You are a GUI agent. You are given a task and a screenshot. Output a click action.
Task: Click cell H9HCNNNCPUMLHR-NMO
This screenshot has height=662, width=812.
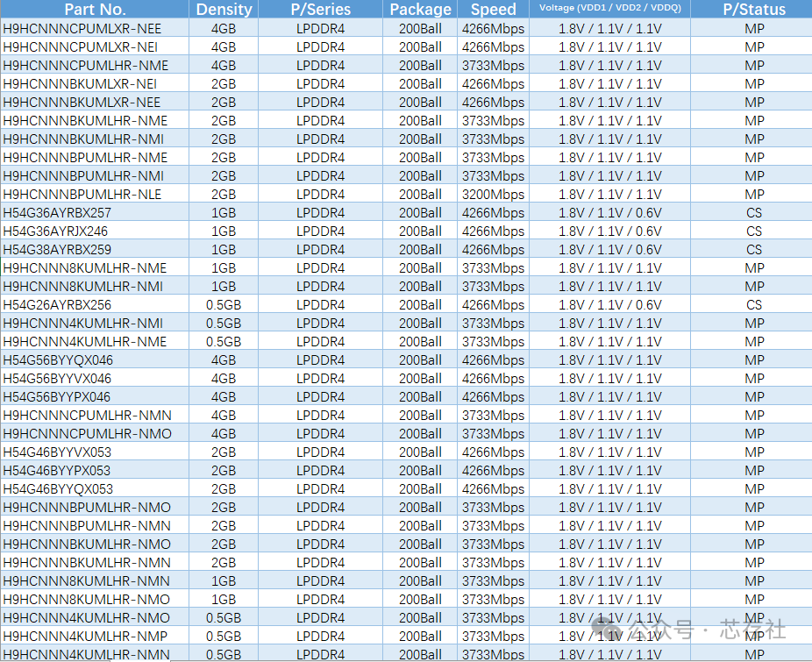coord(95,433)
